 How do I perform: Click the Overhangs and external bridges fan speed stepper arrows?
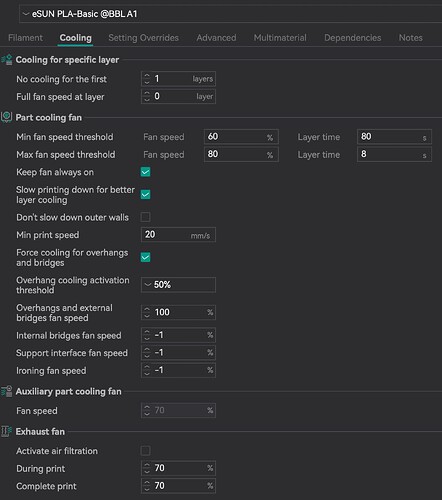pyautogui.click(x=147, y=312)
